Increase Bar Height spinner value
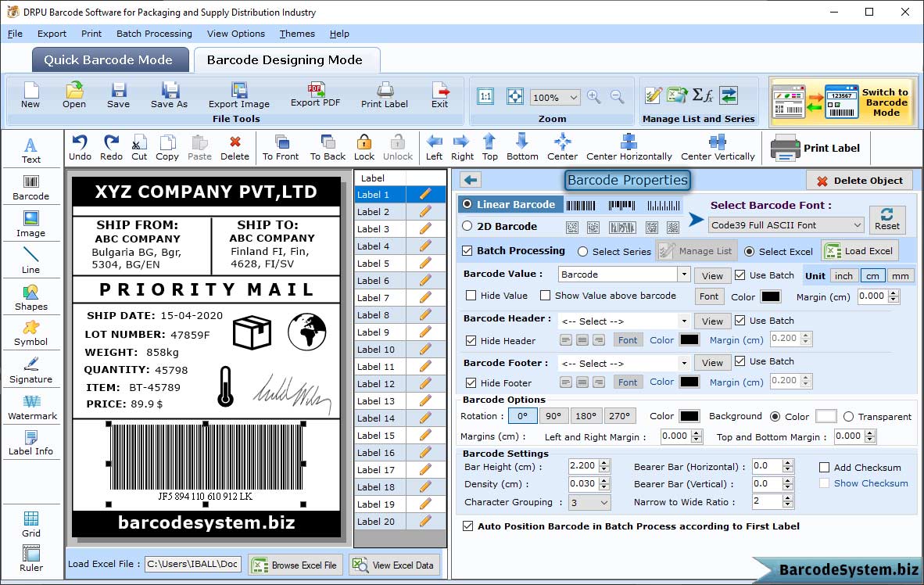The height and width of the screenshot is (585, 924). (604, 462)
